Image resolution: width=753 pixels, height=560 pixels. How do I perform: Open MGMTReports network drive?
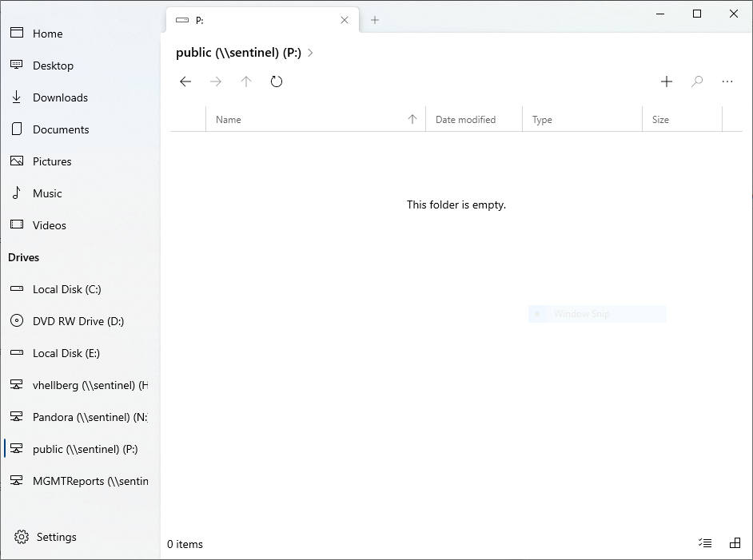[80, 481]
